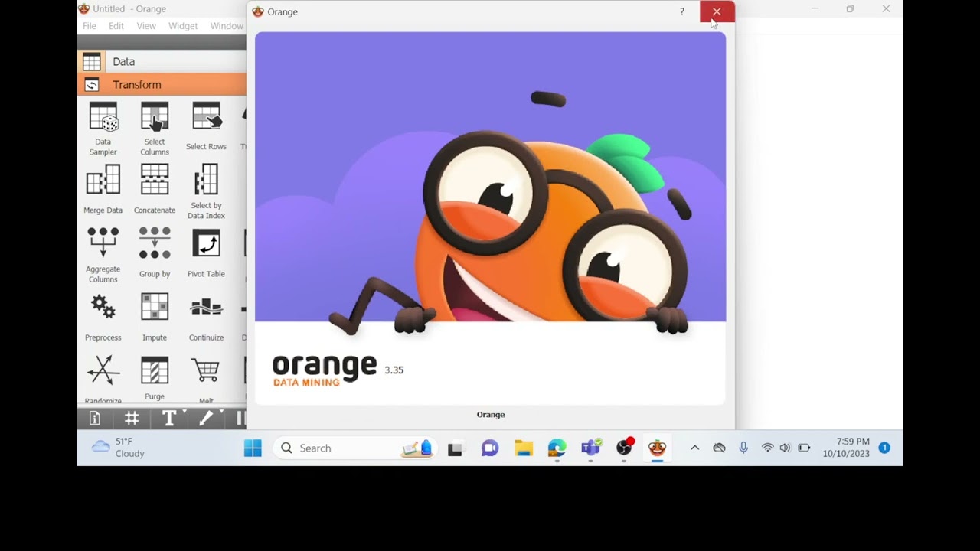The image size is (980, 551).
Task: Open the Widget menu
Action: click(183, 26)
